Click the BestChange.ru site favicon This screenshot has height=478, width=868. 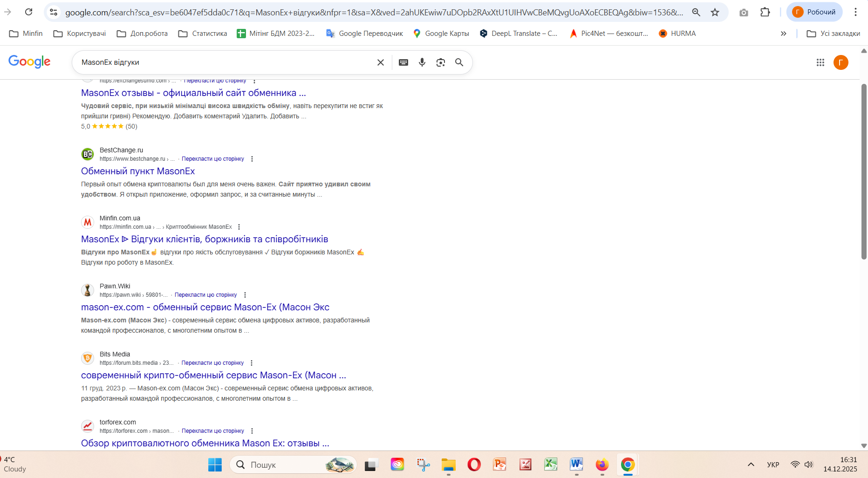[88, 154]
